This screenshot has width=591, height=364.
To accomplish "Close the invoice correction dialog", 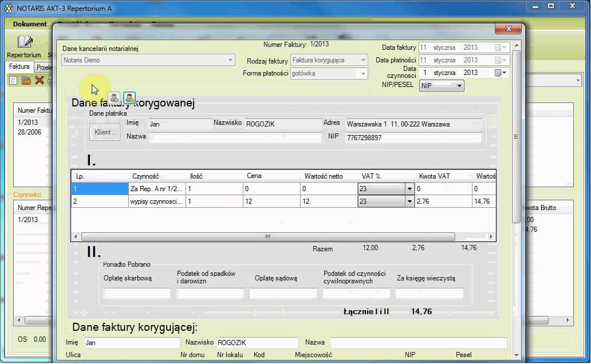I will [509, 29].
